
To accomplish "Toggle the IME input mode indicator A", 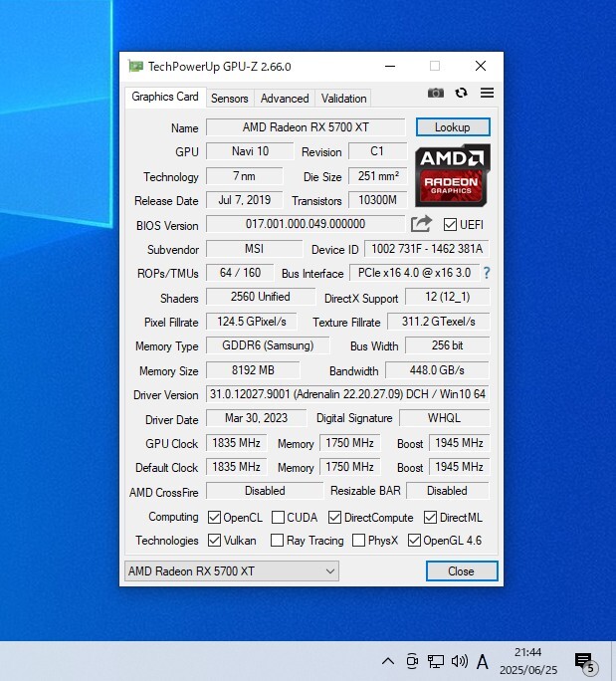I will 482,662.
